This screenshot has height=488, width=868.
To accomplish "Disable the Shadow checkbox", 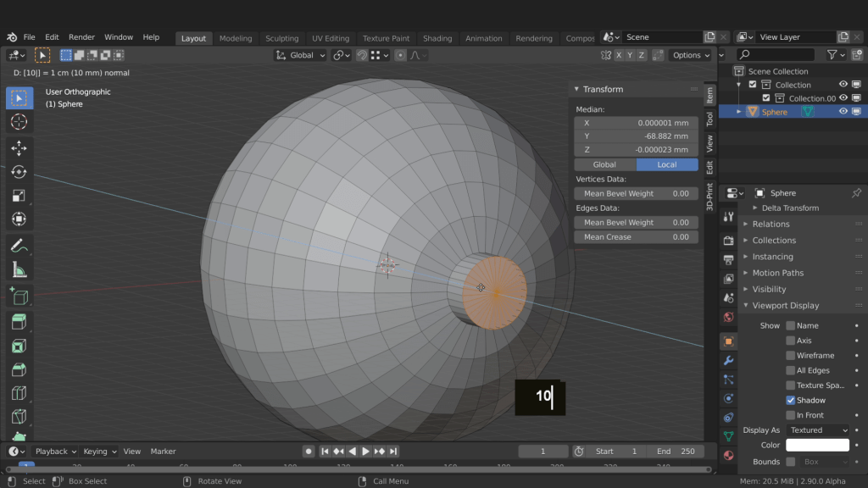I will point(790,400).
